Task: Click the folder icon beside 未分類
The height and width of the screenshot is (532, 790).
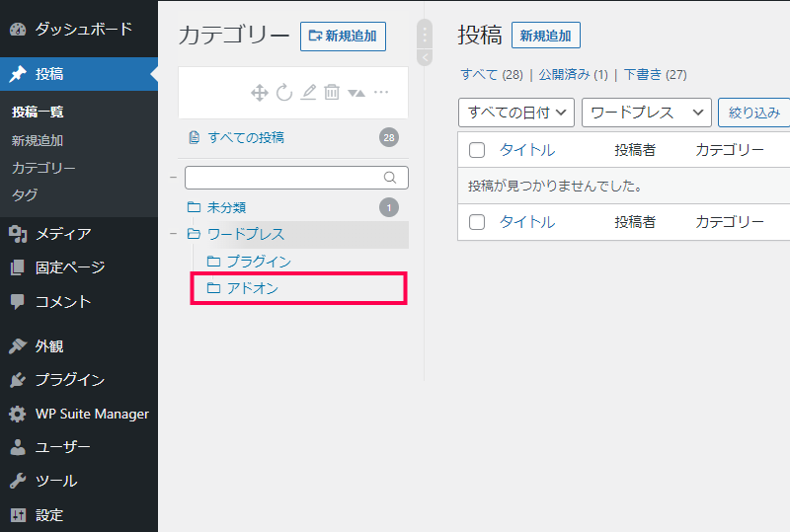Action: (x=194, y=207)
